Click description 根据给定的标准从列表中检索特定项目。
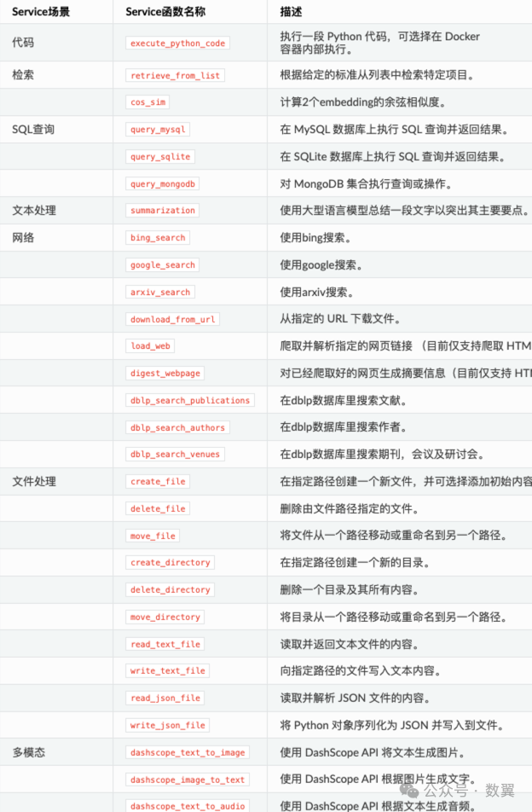532x812 pixels. (378, 75)
